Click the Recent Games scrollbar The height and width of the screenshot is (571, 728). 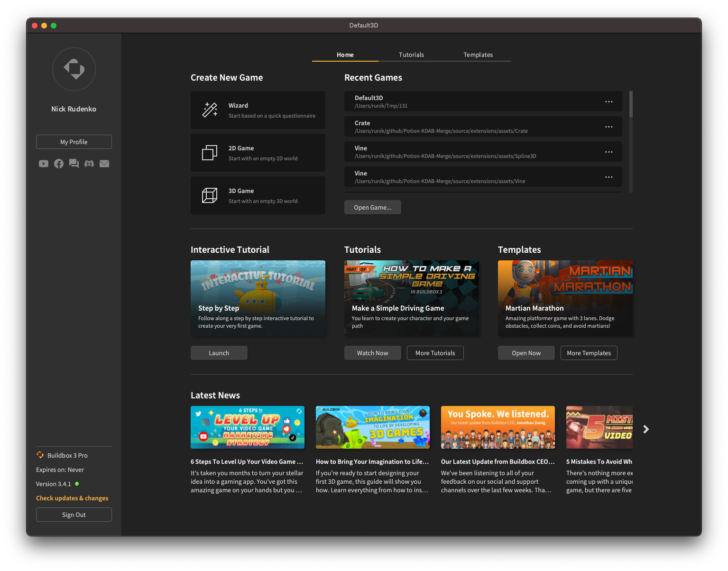(x=631, y=104)
